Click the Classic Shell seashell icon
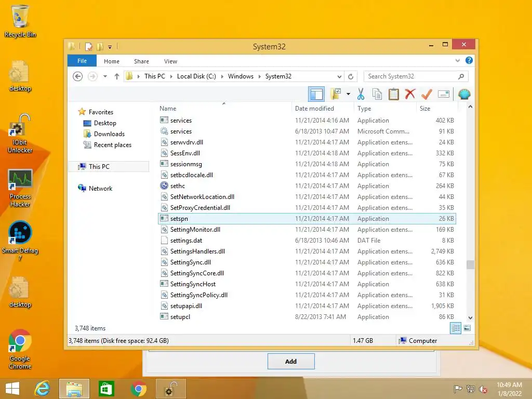The image size is (532, 399). tap(464, 94)
